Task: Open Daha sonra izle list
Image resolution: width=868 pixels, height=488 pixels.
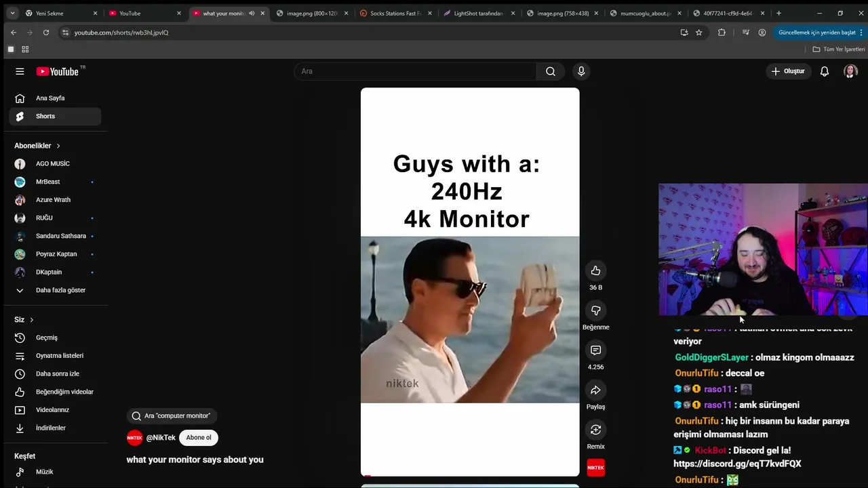Action: tap(55, 374)
